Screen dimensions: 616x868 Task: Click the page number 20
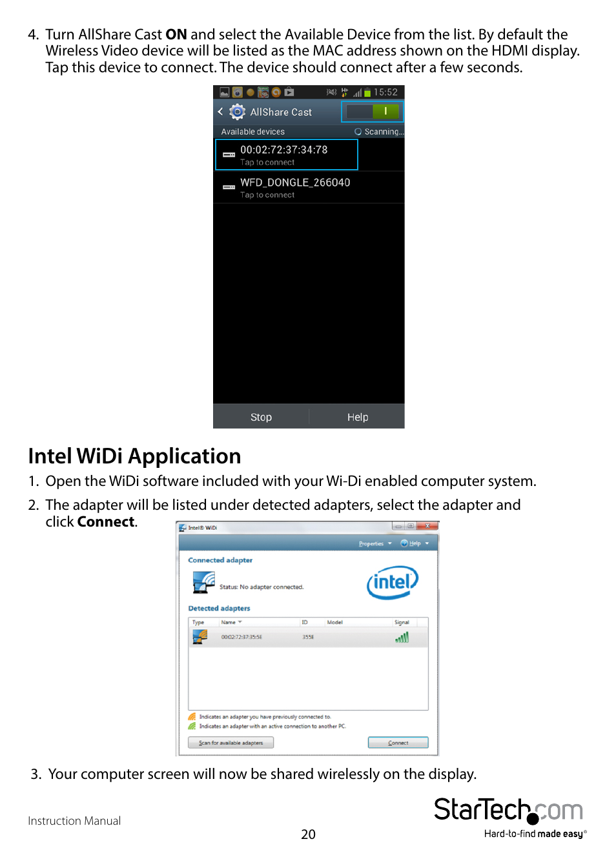308,834
